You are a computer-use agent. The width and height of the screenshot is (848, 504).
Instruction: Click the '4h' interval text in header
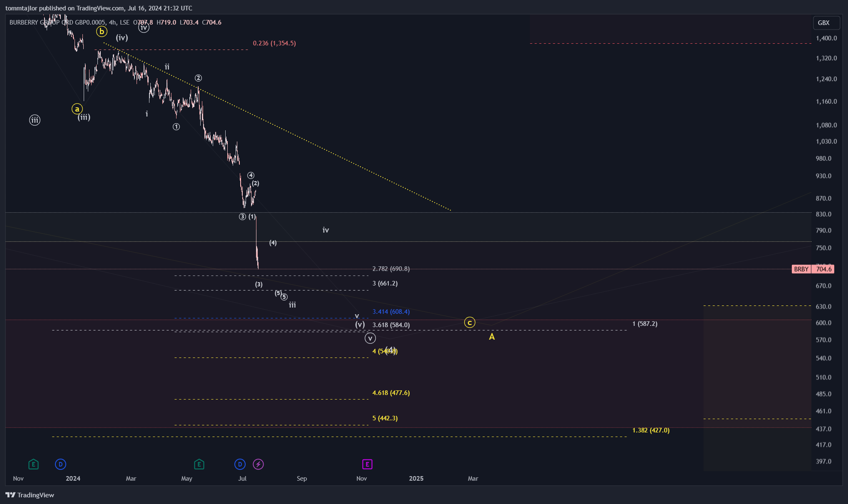pyautogui.click(x=112, y=22)
